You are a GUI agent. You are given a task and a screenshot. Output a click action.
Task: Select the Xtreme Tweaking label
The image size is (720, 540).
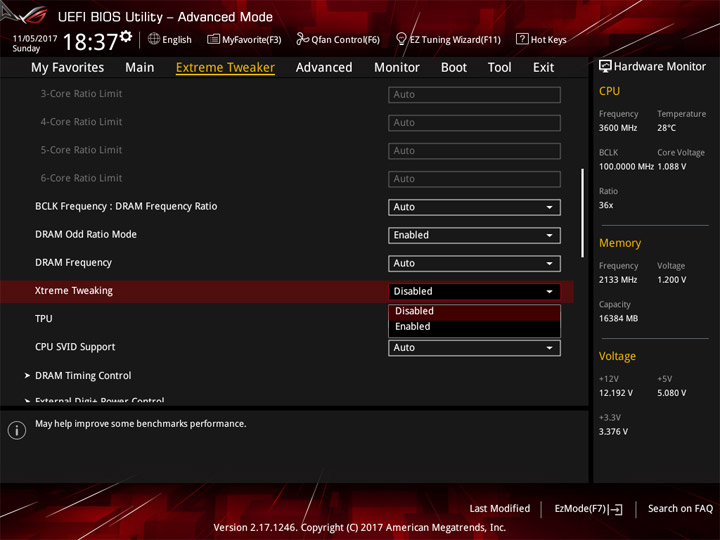pyautogui.click(x=74, y=291)
